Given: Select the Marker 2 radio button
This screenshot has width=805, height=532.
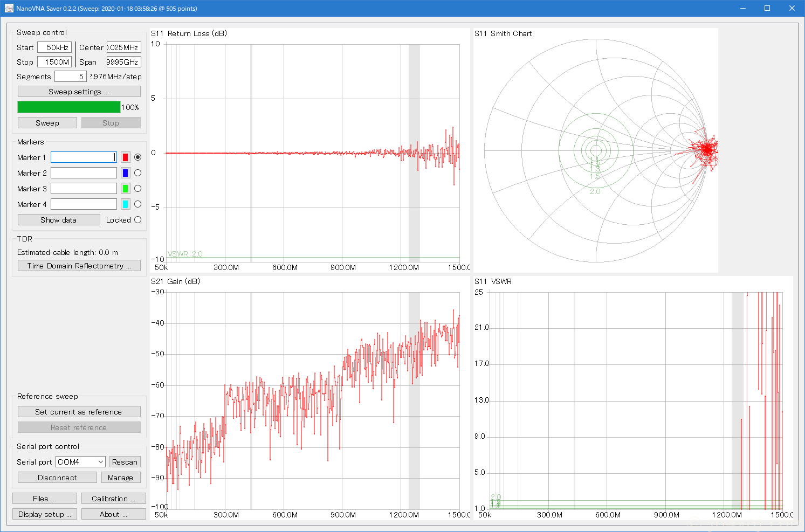Looking at the screenshot, I should click(138, 173).
